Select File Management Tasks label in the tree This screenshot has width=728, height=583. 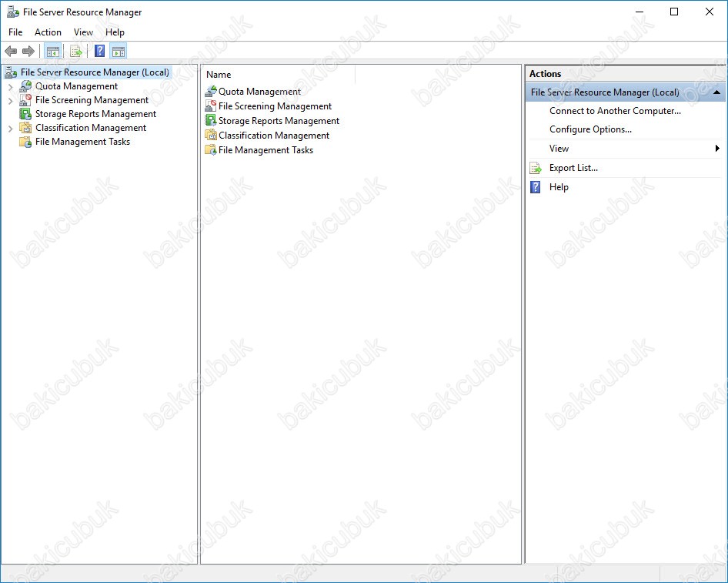coord(82,142)
